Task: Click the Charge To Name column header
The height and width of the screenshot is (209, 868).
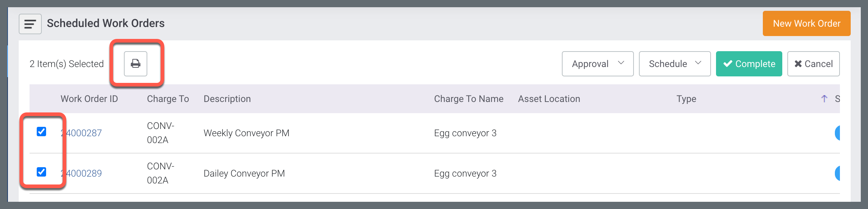Action: point(469,99)
